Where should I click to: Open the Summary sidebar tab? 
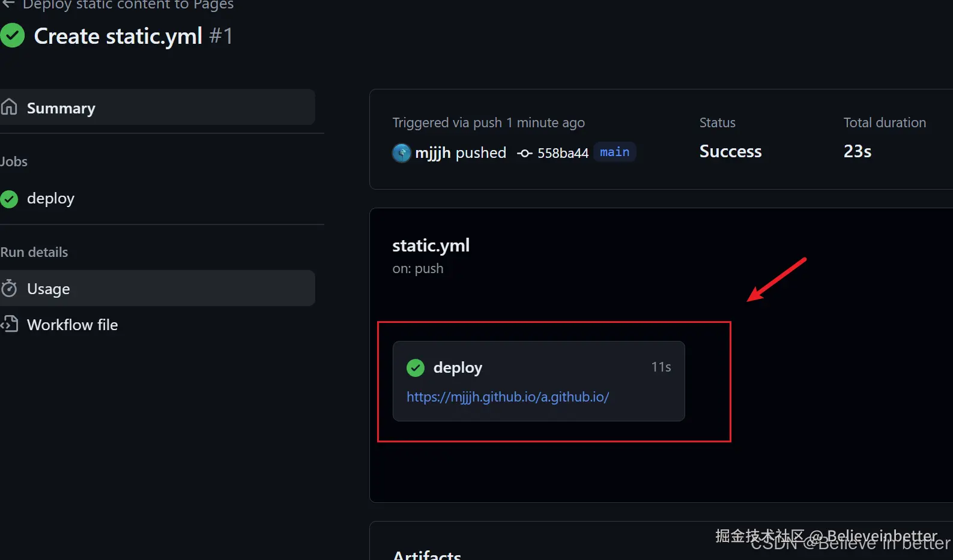157,107
